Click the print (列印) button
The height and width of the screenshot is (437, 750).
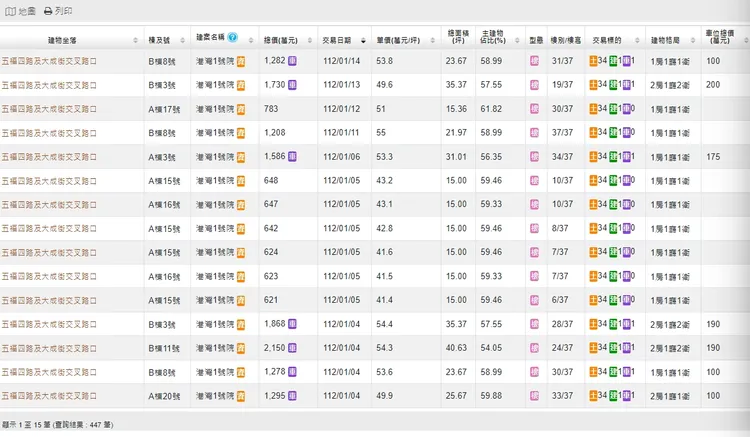[58, 11]
